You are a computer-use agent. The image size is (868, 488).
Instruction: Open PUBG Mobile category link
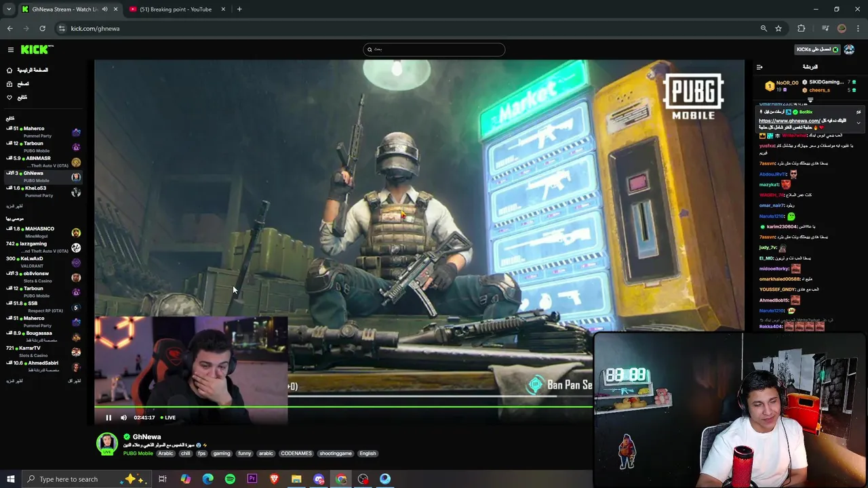[138, 453]
